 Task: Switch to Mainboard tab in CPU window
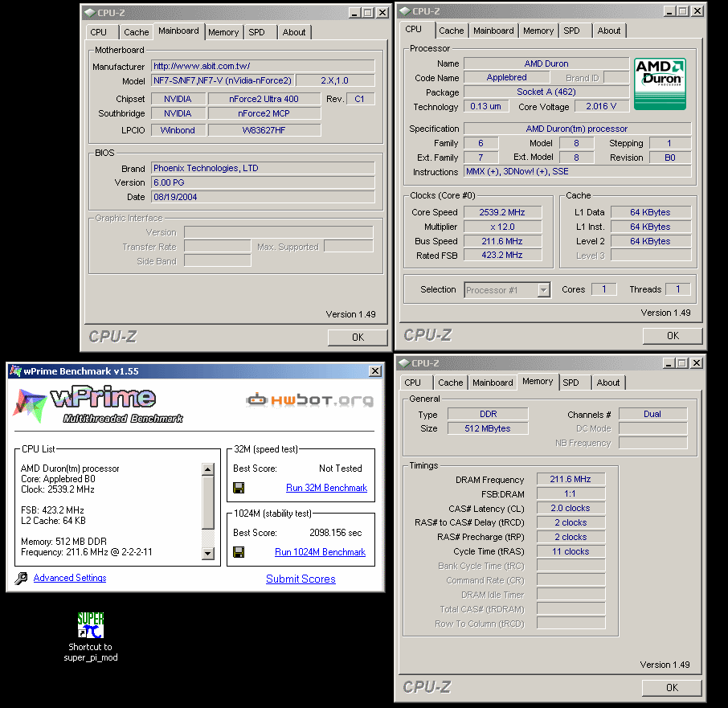pyautogui.click(x=493, y=31)
